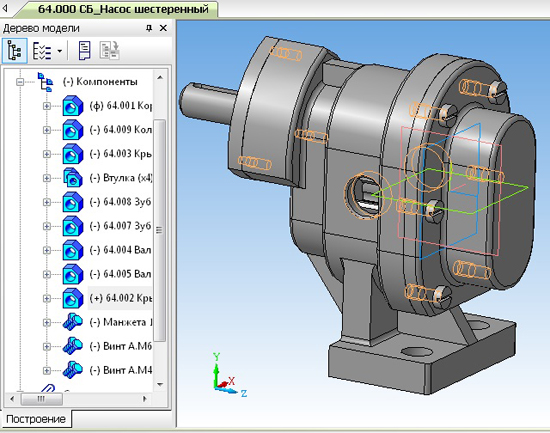This screenshot has height=433, width=550.
Task: Click the multi-part icon of Втулка (x4)
Action: pyautogui.click(x=73, y=178)
